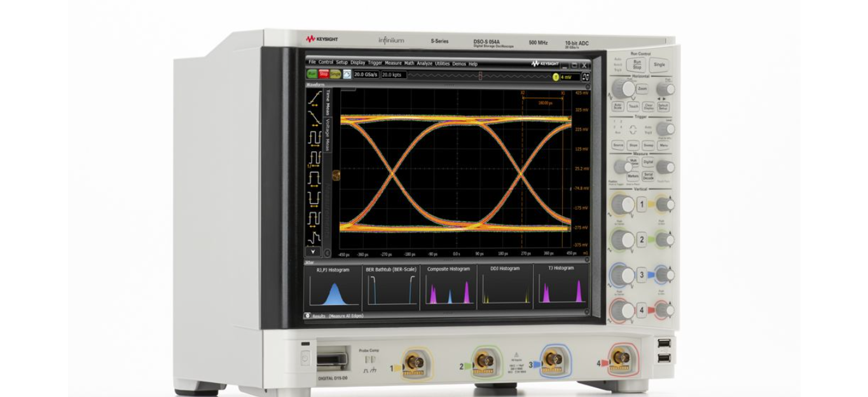Toggle the front-panel Zoom button
Viewport: 868px width, 397px height.
(642, 90)
